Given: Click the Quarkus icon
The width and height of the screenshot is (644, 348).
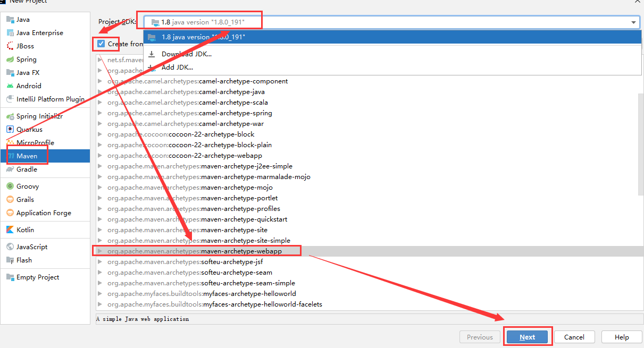Looking at the screenshot, I should (10, 130).
